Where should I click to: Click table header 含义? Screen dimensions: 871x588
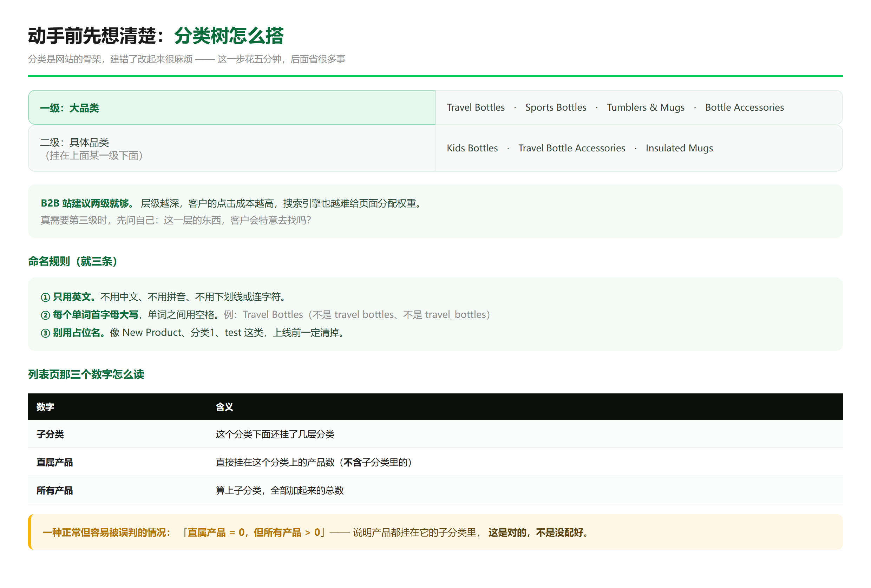(224, 407)
